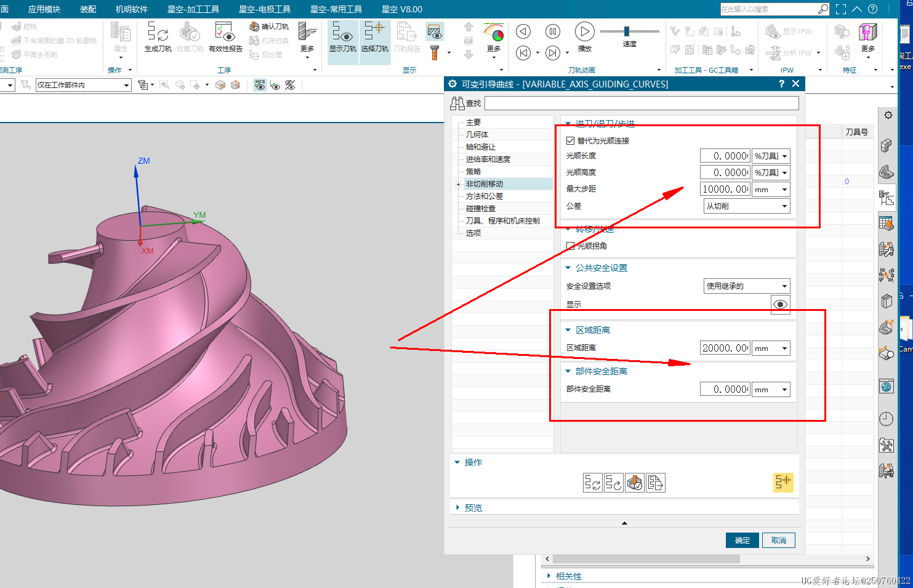Select 刀具、程序和机床控制 in the tree

pyautogui.click(x=502, y=221)
